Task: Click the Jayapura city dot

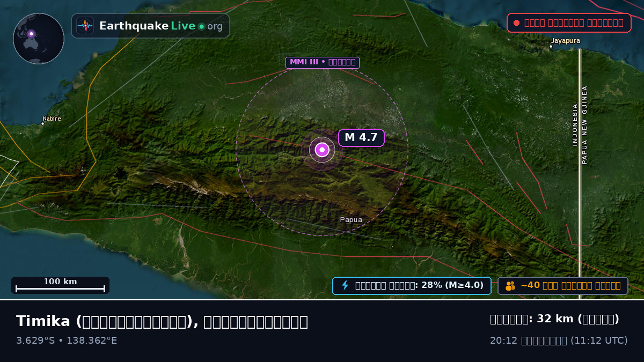Action: pyautogui.click(x=551, y=47)
